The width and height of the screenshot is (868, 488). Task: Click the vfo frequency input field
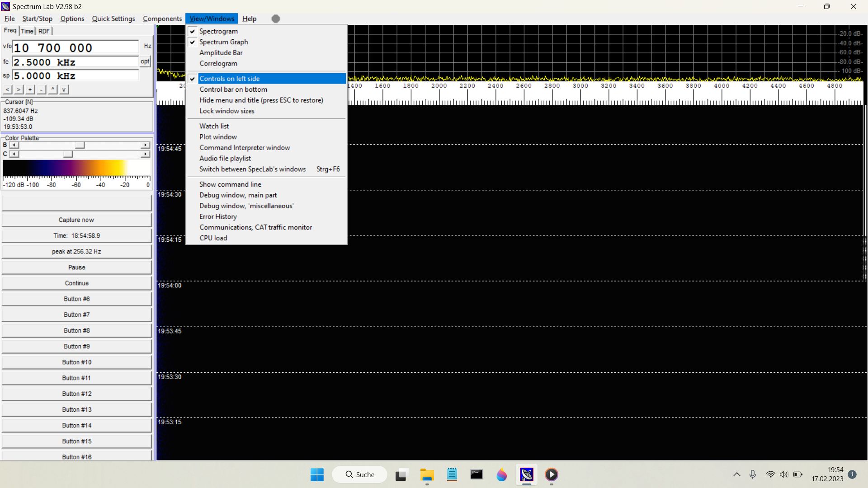(x=75, y=47)
